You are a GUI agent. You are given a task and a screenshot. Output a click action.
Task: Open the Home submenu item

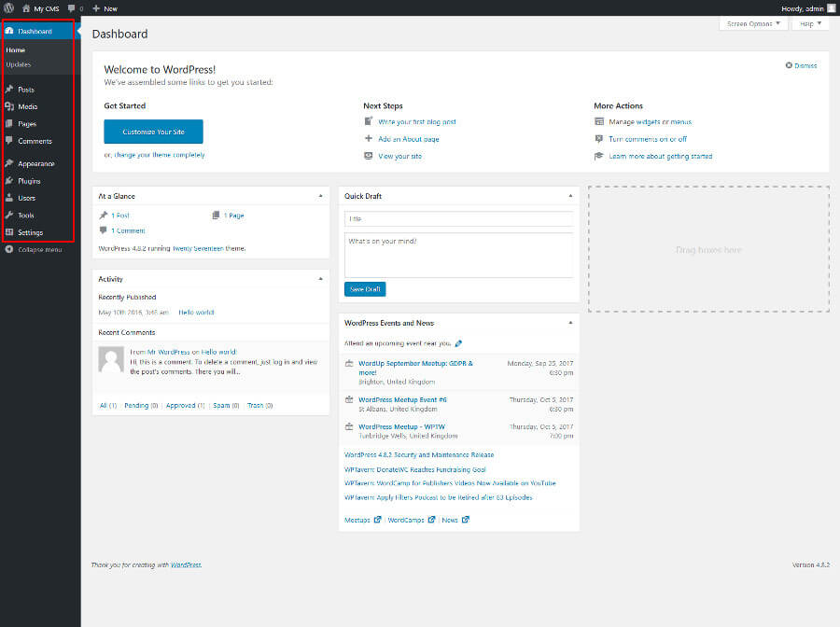point(16,49)
